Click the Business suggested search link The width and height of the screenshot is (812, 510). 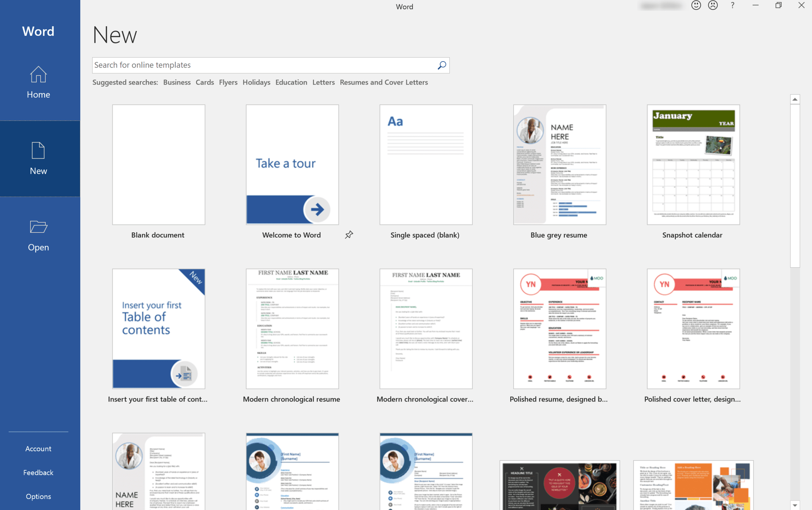tap(176, 82)
